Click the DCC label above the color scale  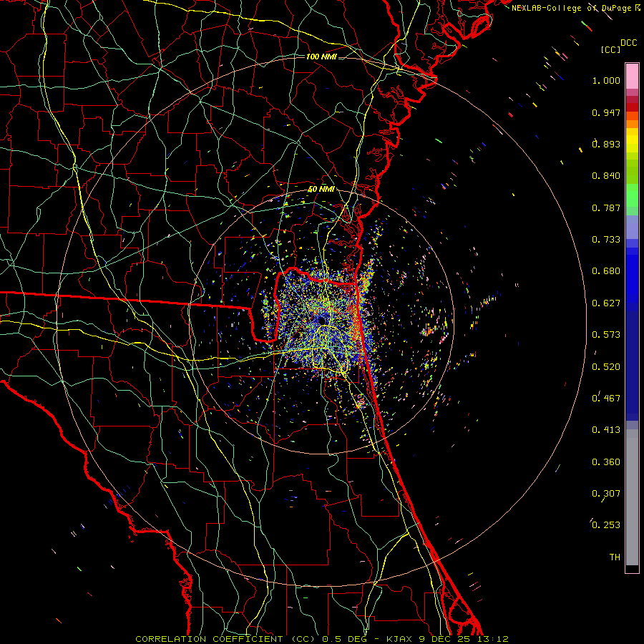[629, 43]
